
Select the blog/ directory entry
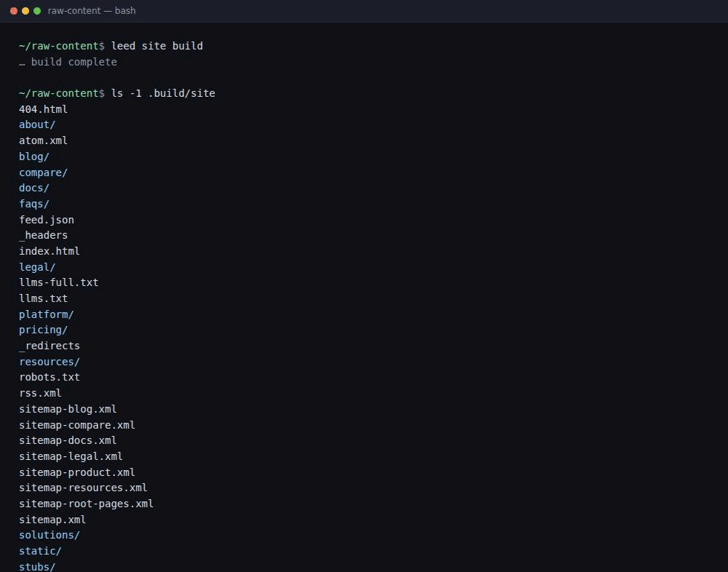pyautogui.click(x=34, y=156)
